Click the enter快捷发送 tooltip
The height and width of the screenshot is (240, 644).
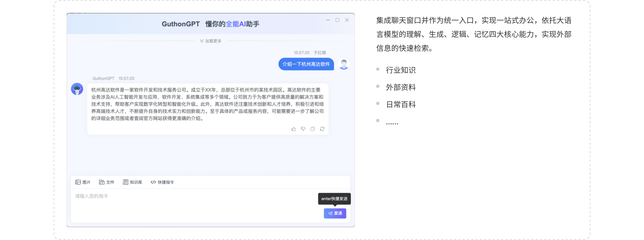pos(334,199)
